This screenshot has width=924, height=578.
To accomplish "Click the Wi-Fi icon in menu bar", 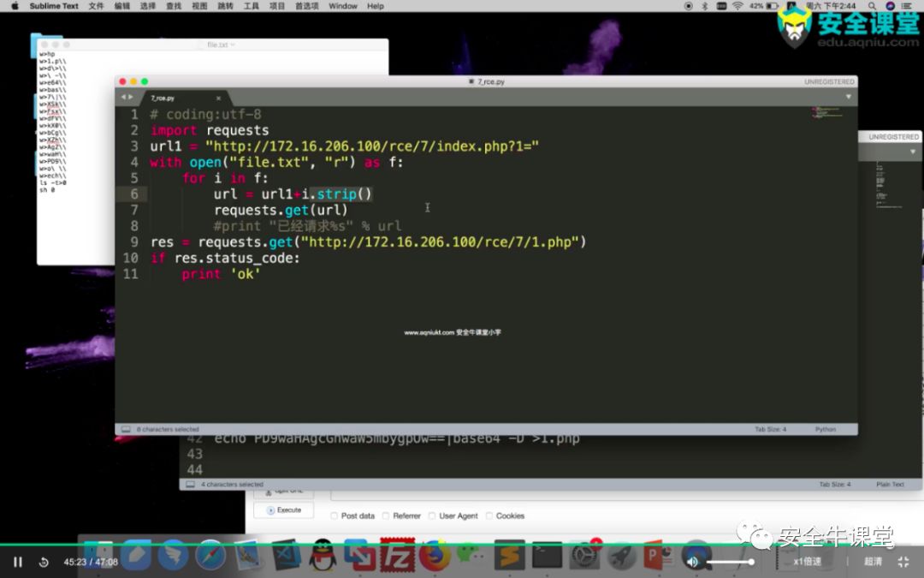I will [x=737, y=6].
